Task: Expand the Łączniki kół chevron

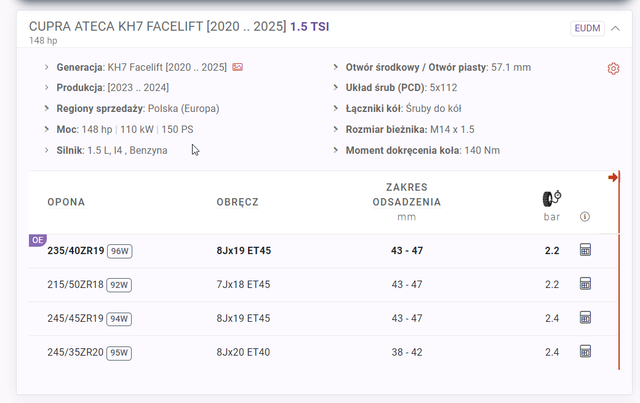Action: pyautogui.click(x=336, y=108)
